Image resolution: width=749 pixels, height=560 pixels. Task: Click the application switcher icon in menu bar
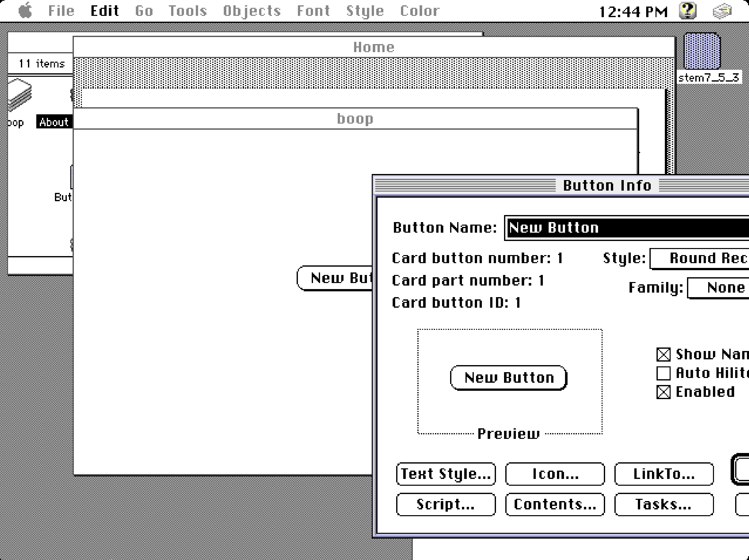[722, 11]
